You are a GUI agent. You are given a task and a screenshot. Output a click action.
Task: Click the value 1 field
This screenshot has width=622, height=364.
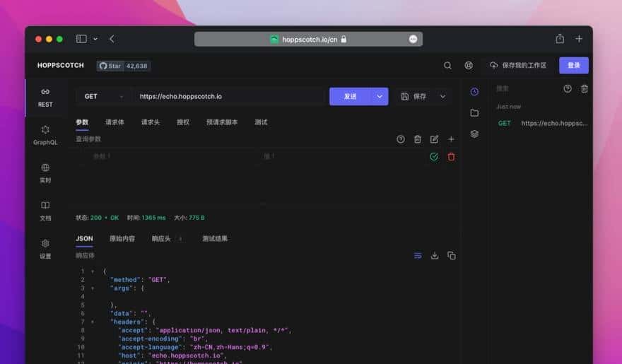(341, 157)
